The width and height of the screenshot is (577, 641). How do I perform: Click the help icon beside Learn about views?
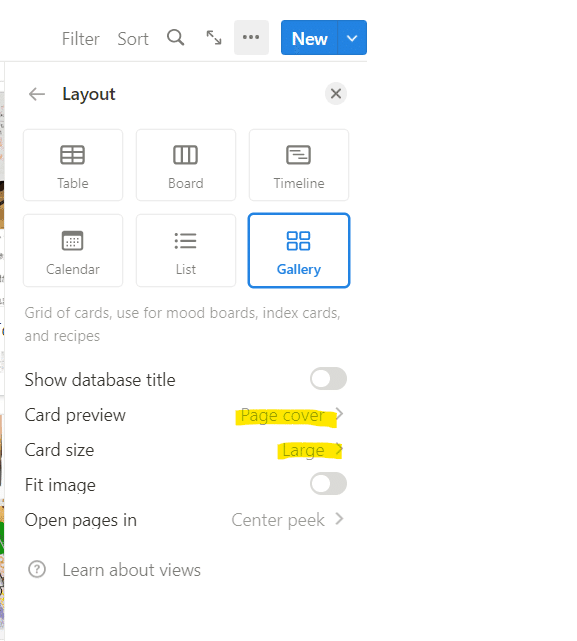[x=37, y=569]
